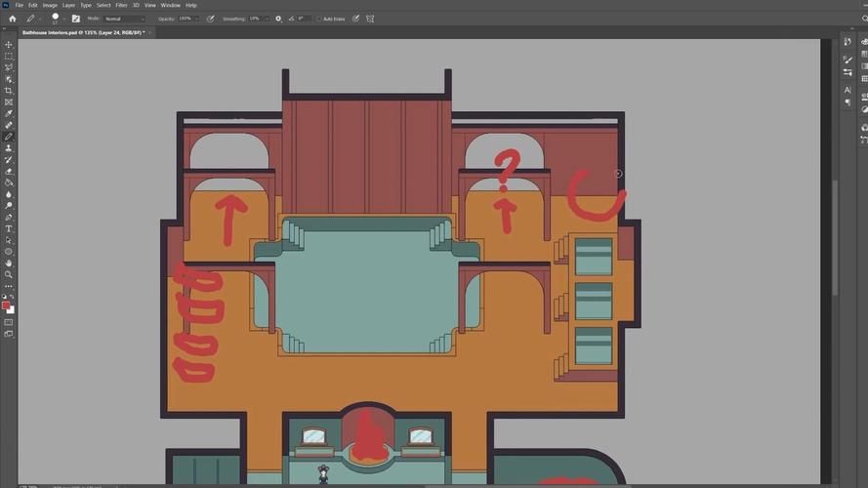Select the Zoom tool
This screenshot has height=488, width=868.
(x=9, y=275)
